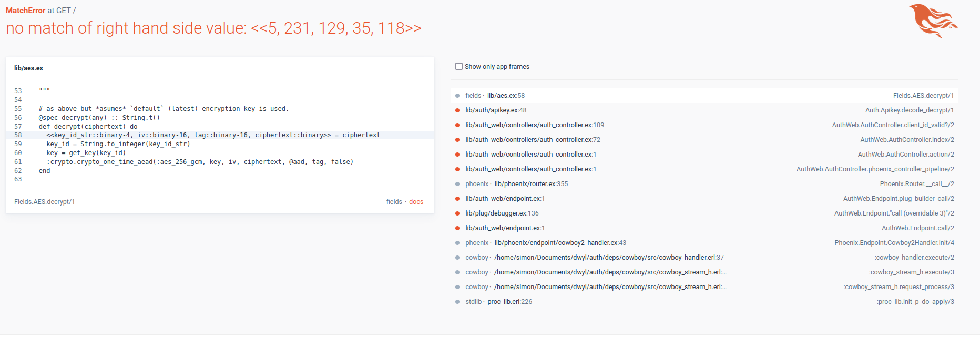Screen dimensions: 980x338
Task: Select frame AuthWeb.AuthController.action/2
Action: (705, 155)
